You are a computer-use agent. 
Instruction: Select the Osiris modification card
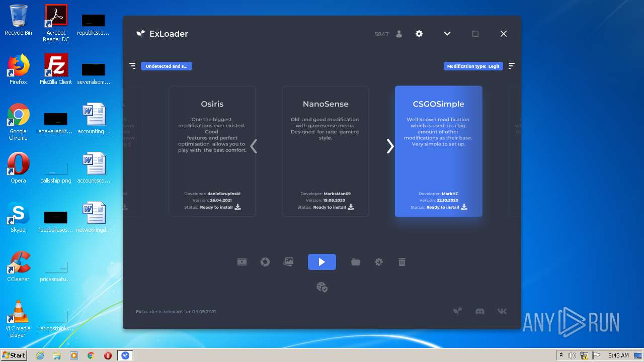coord(212,151)
